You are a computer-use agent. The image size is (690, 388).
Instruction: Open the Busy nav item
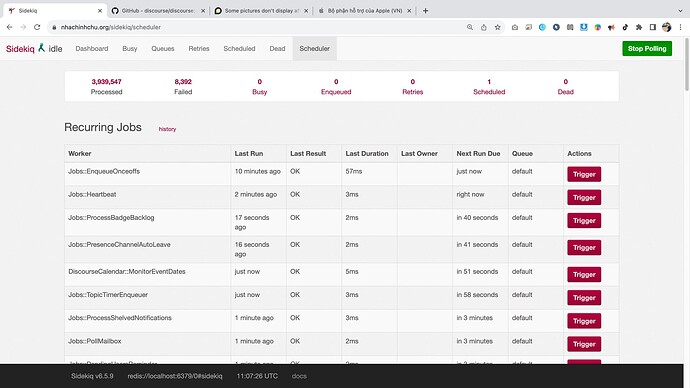[130, 49]
